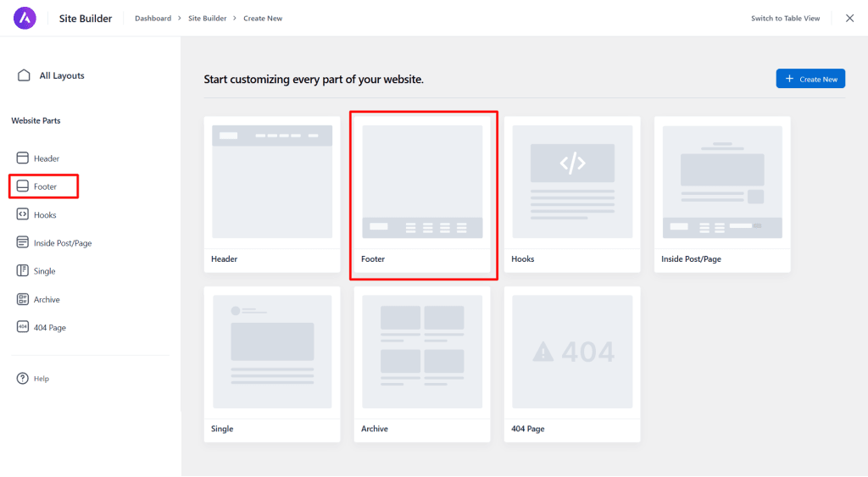Select the Inside Post/Page card thumbnail

(x=722, y=182)
